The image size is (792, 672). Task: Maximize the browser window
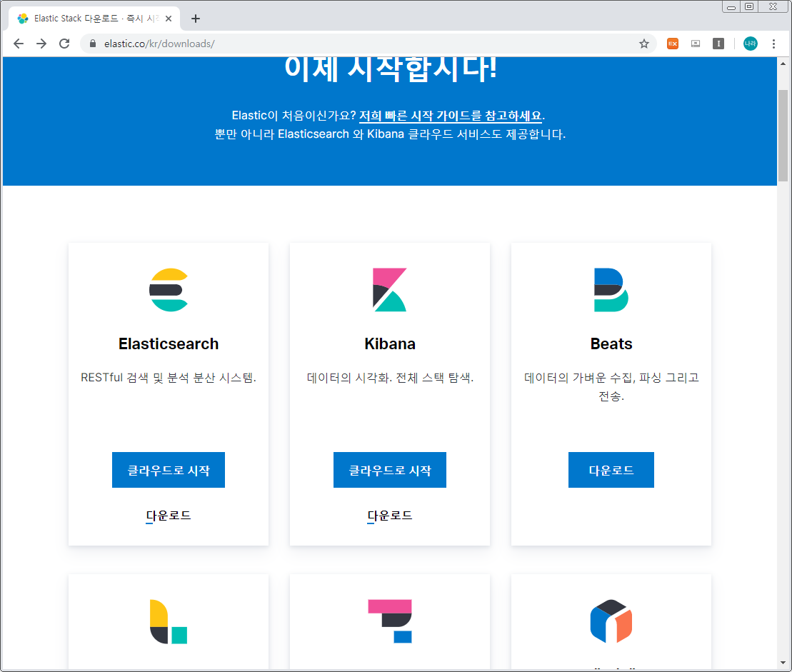(x=749, y=6)
